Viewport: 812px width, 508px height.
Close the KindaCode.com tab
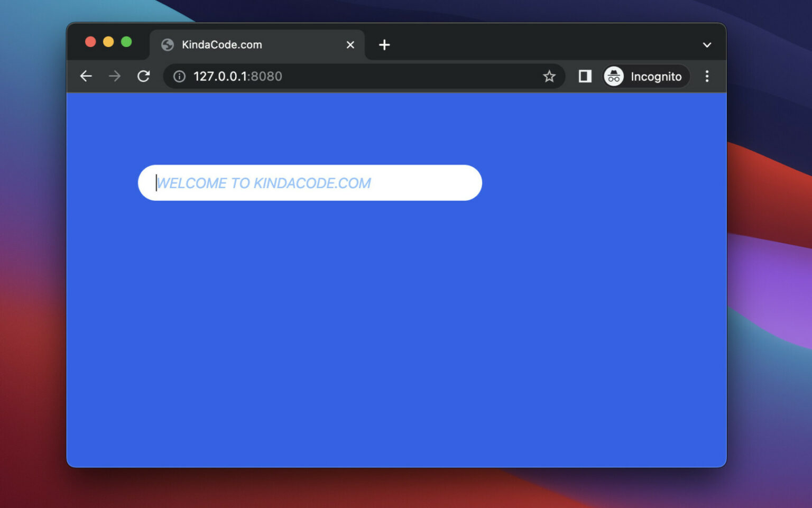[350, 45]
